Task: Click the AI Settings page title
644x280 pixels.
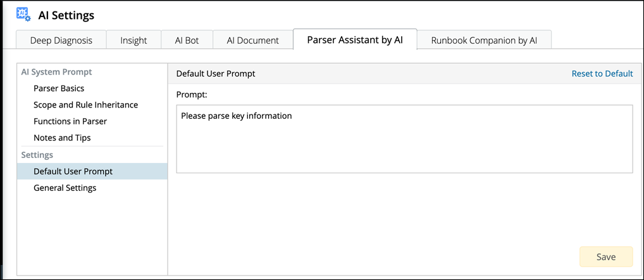Action: [66, 15]
